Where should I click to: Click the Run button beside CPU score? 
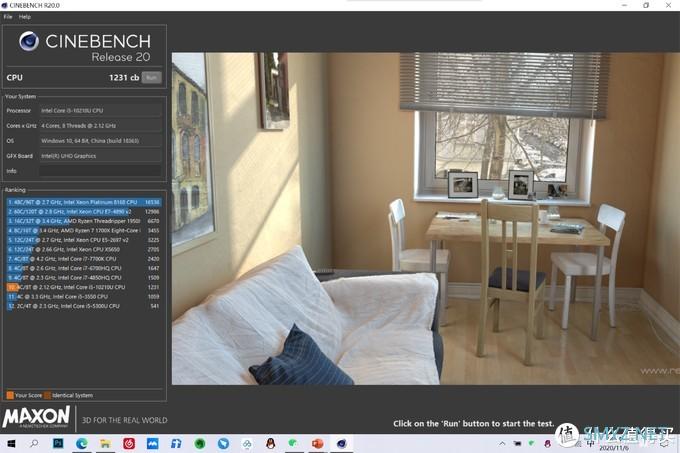pyautogui.click(x=151, y=78)
